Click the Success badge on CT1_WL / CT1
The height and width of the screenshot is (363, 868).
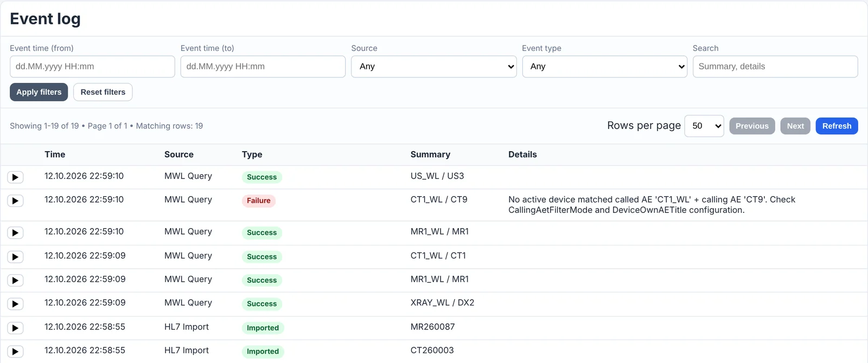[262, 257]
